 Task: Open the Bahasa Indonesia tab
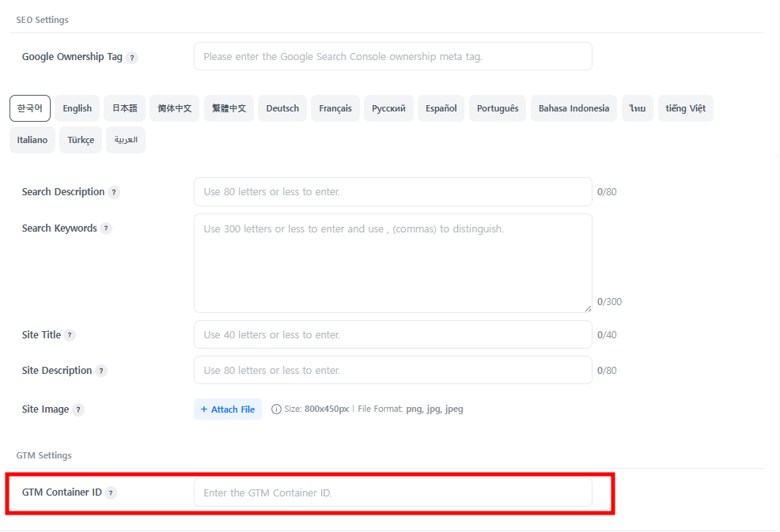pos(574,108)
